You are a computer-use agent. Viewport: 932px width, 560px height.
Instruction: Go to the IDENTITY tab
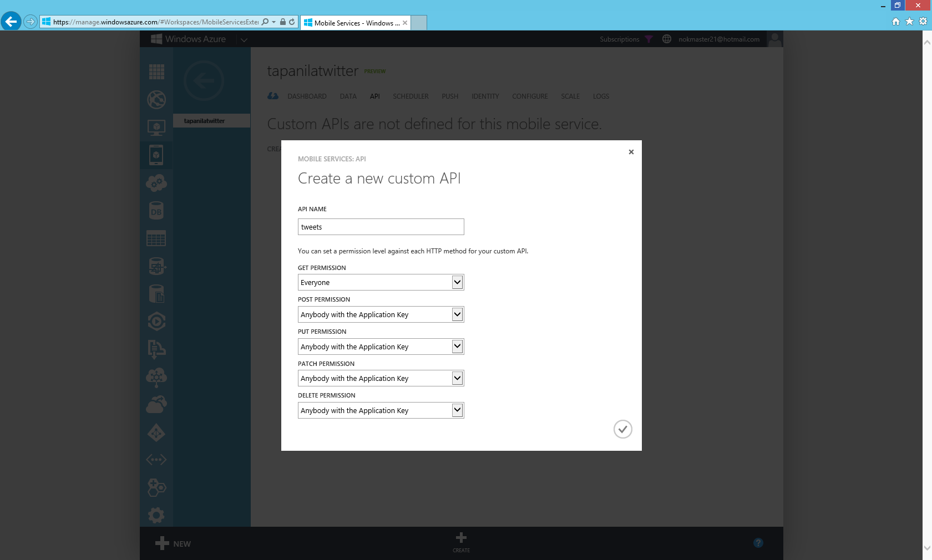(x=485, y=96)
